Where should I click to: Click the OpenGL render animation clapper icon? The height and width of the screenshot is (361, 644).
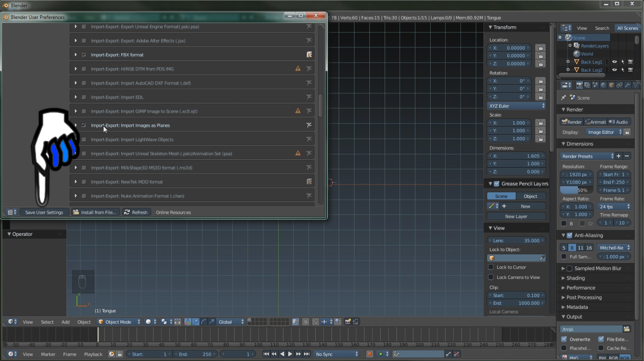(356, 322)
